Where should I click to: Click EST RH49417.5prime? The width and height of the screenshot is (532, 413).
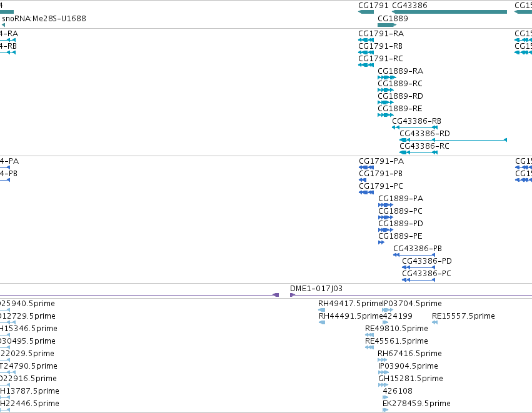(x=350, y=304)
